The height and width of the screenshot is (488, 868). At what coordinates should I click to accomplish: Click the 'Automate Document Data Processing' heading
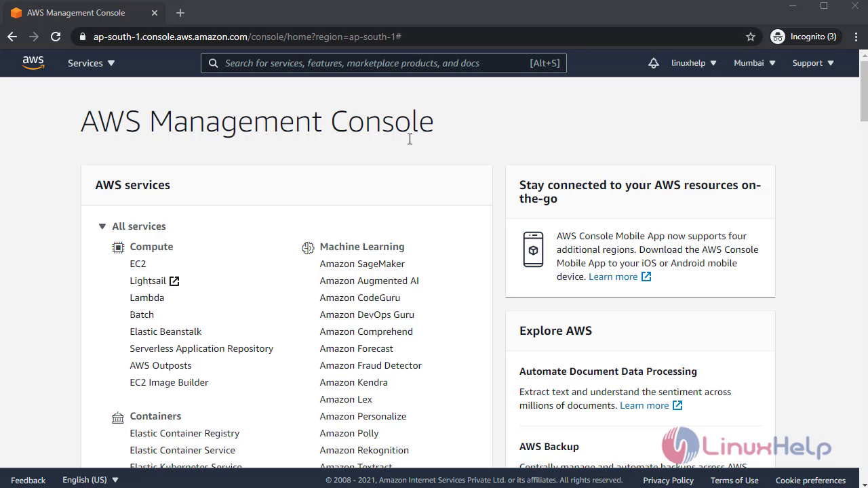[608, 371]
